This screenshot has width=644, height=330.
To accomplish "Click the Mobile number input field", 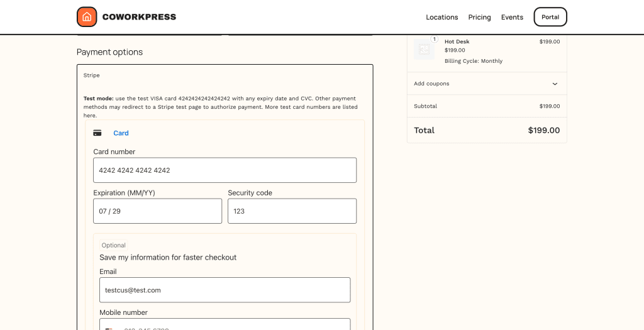I will point(225,324).
